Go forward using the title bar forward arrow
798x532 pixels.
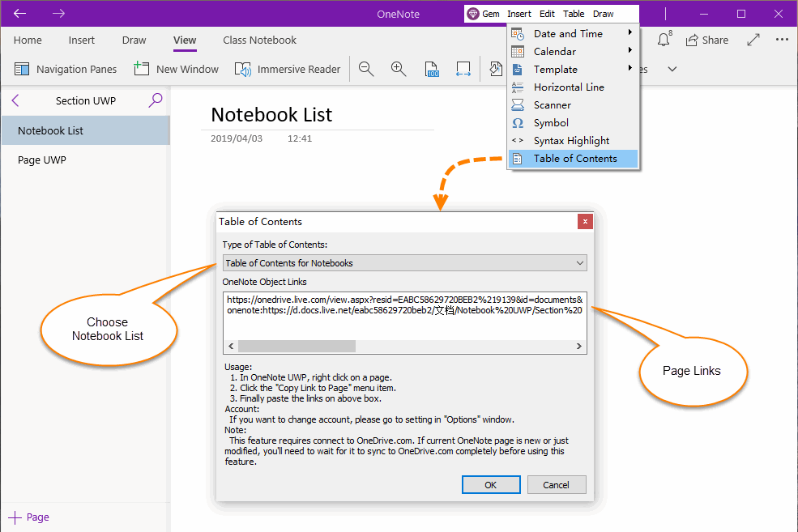tap(58, 14)
